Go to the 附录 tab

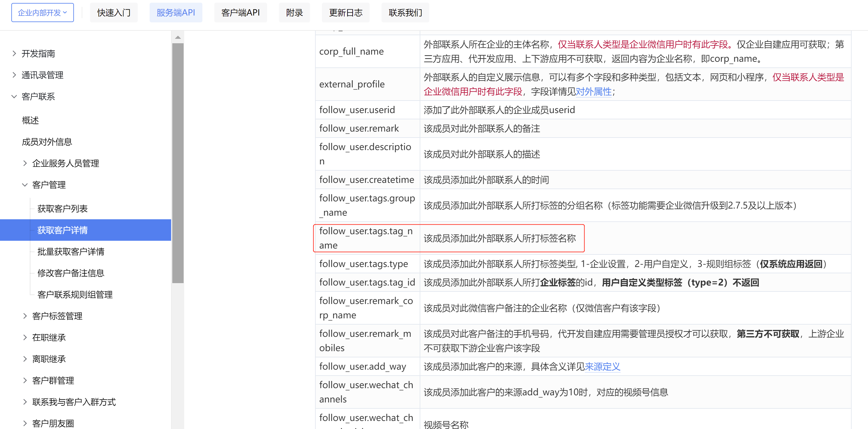[x=294, y=13]
